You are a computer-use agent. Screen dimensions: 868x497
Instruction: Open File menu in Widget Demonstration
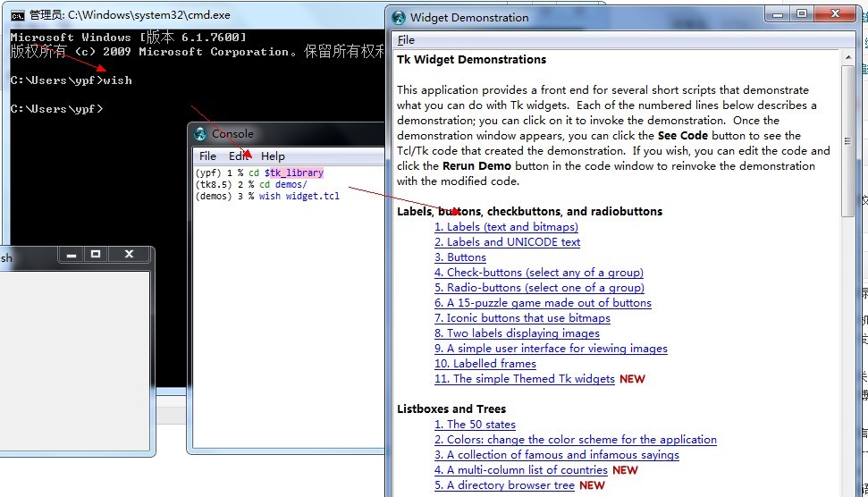click(406, 40)
